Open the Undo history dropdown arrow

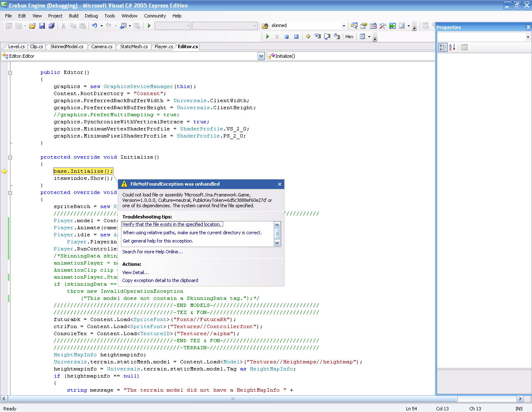coord(101,26)
